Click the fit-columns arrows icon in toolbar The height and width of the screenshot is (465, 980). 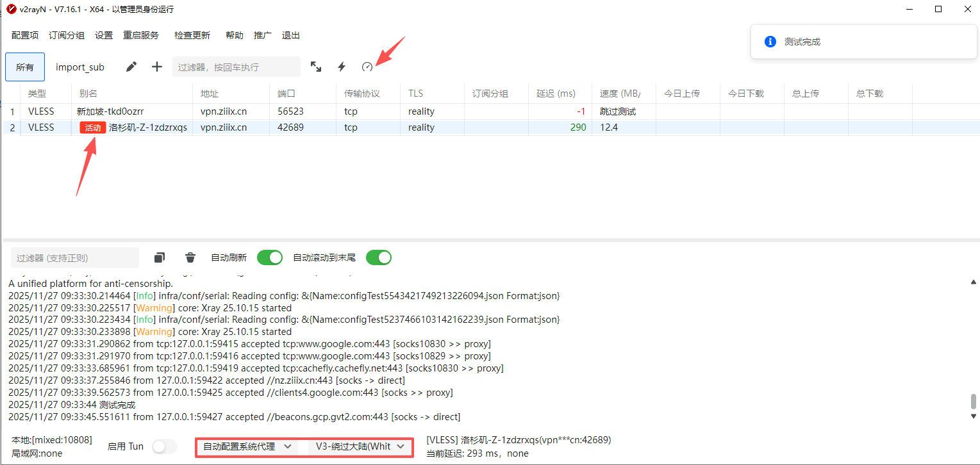tap(316, 67)
